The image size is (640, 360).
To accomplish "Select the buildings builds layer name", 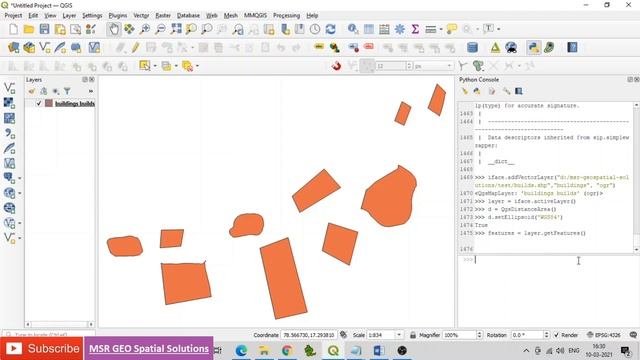I will pyautogui.click(x=75, y=104).
